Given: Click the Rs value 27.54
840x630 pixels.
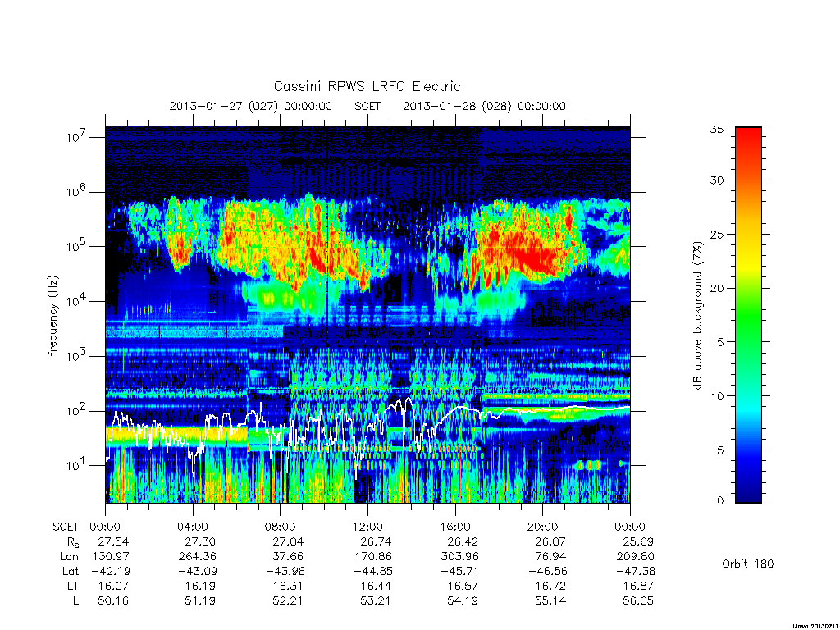Looking at the screenshot, I should [113, 541].
